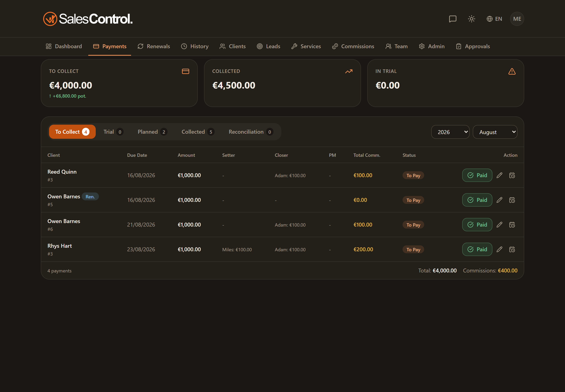Mark Owen Barnes #5 payment as Paid
Image resolution: width=565 pixels, height=392 pixels.
(477, 200)
